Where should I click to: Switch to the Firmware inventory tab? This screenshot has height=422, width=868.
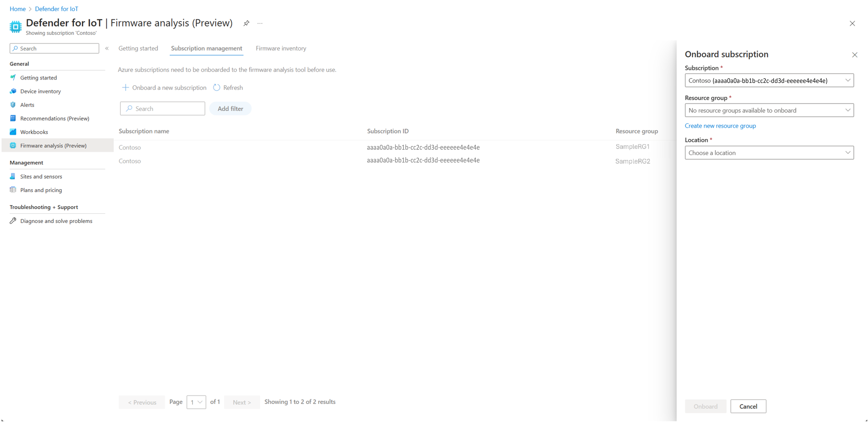281,48
